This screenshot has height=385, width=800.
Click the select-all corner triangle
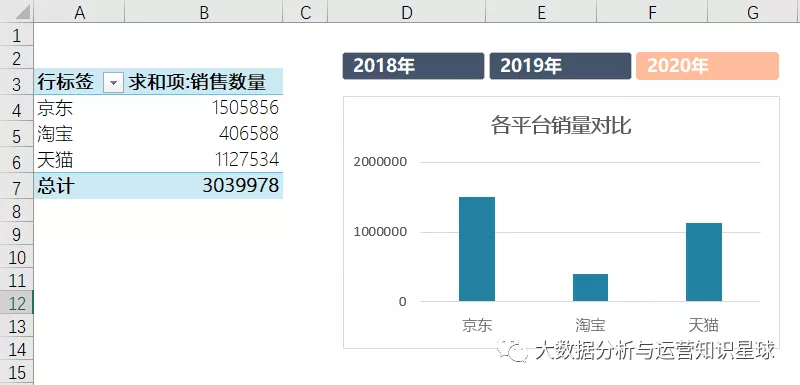[x=23, y=13]
